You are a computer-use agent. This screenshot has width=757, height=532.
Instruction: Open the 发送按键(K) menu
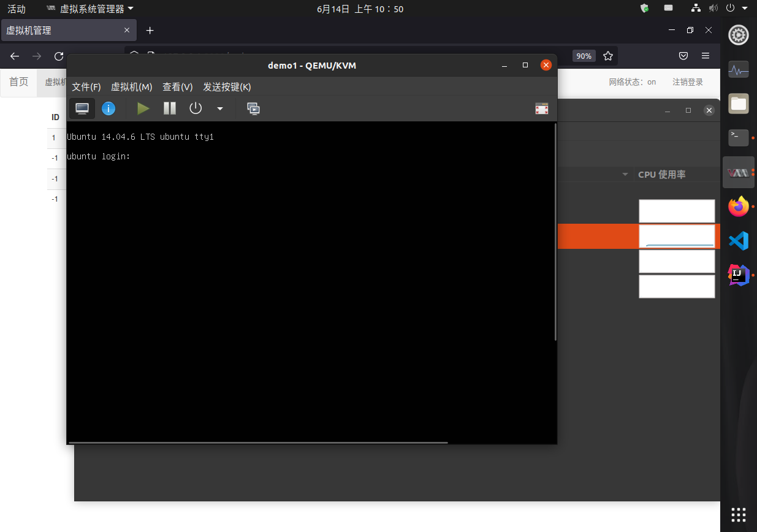227,87
